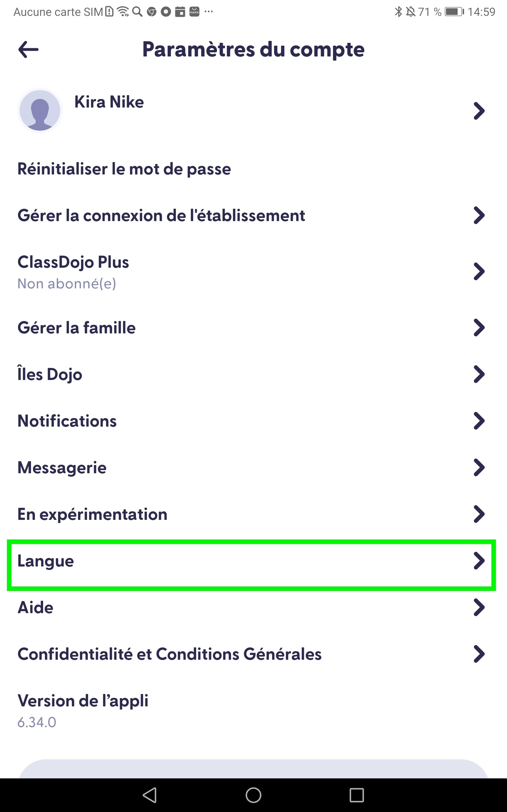Select En expérimentation option

(x=93, y=514)
